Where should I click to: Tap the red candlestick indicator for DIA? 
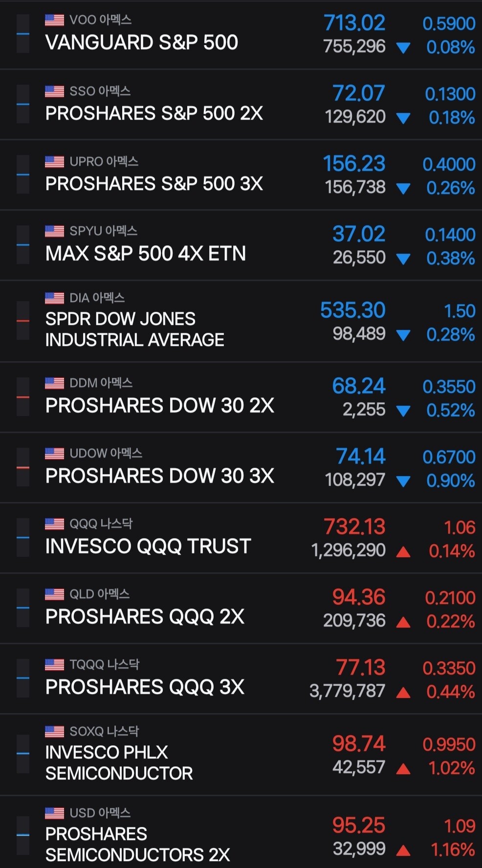[23, 321]
